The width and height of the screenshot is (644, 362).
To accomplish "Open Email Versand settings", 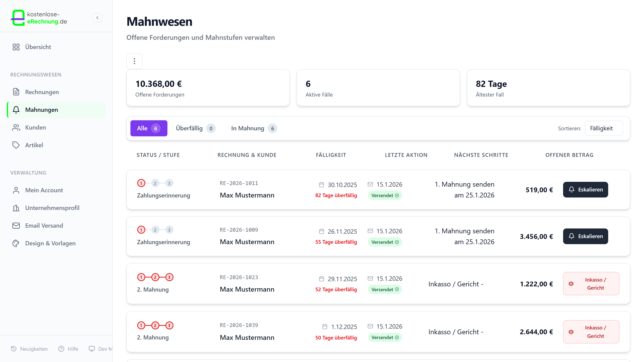I will pyautogui.click(x=44, y=226).
